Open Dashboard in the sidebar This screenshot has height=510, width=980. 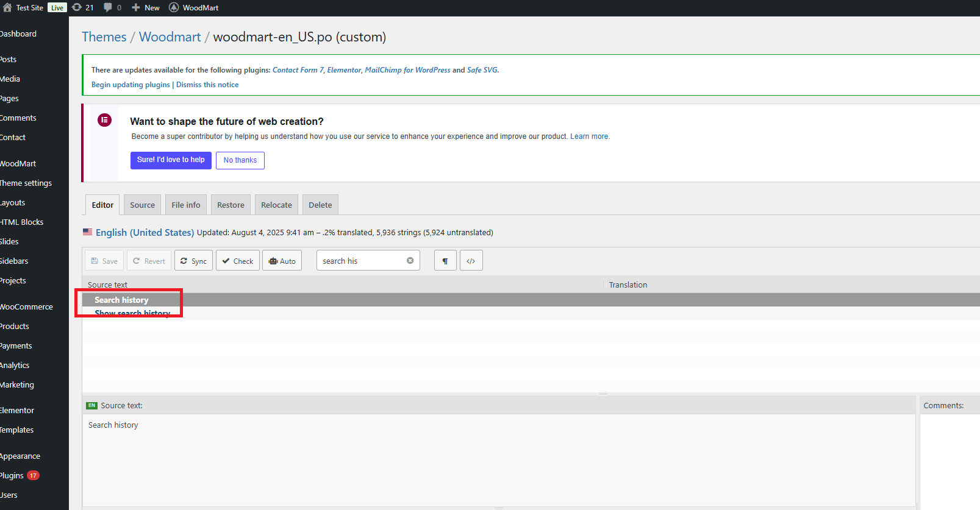[x=18, y=34]
